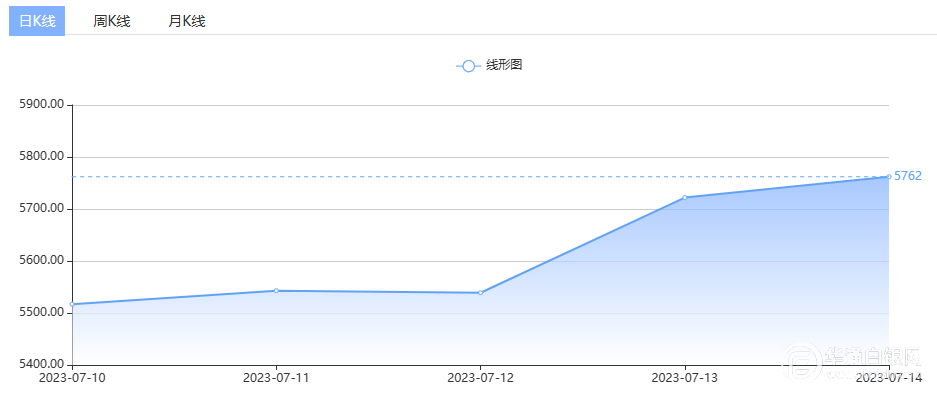
Task: Select the data point for 2023-07-11
Action: (x=276, y=290)
